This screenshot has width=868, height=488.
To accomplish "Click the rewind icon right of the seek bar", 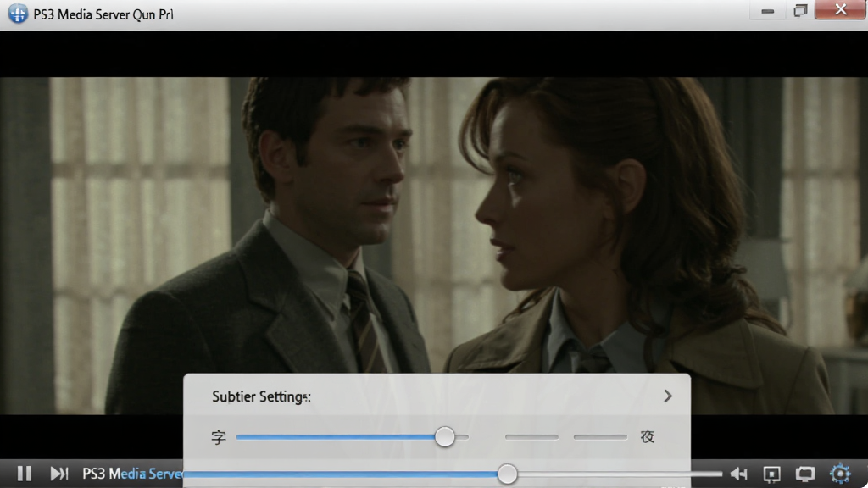I will coord(739,474).
